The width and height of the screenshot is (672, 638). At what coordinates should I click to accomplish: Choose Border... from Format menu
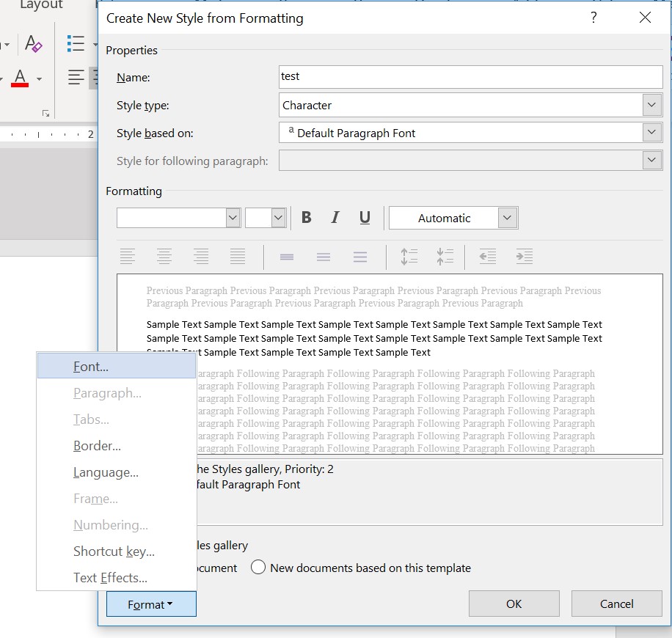pos(117,446)
